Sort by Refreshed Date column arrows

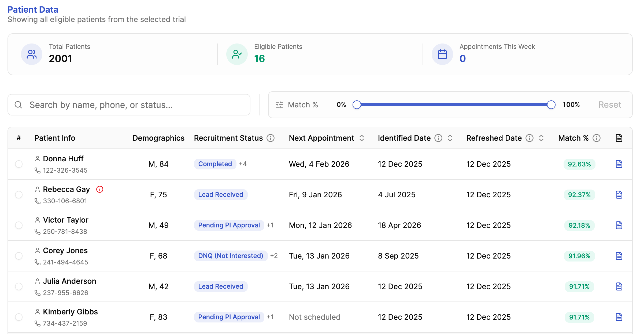[541, 138]
